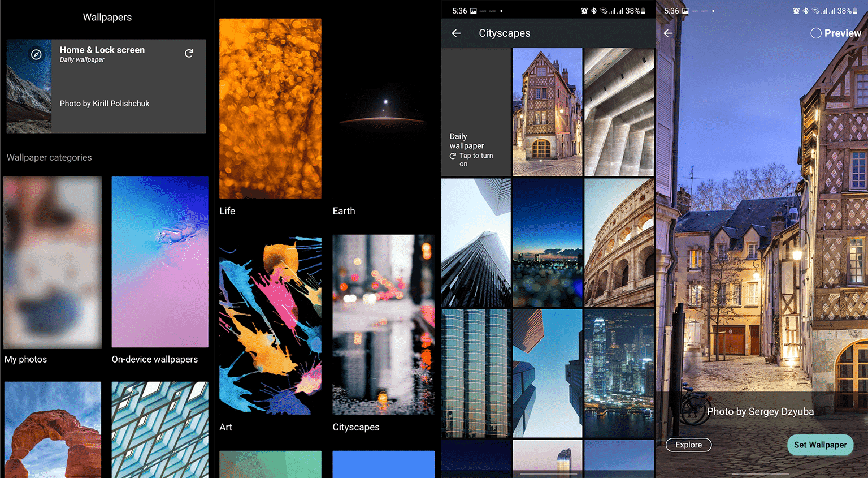Open the Home & Lock screen daily wallpaper card
The width and height of the screenshot is (868, 478).
coord(106,86)
